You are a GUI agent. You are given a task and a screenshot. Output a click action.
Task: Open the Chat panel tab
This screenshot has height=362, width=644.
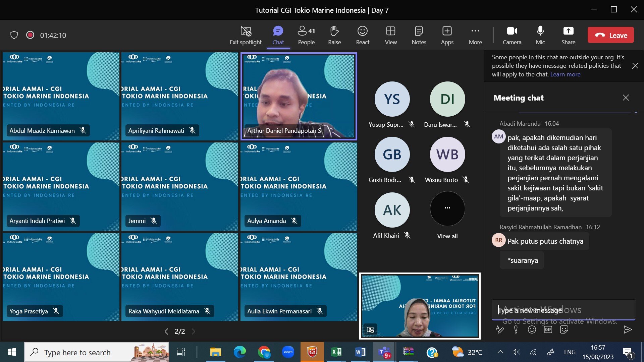tap(278, 35)
